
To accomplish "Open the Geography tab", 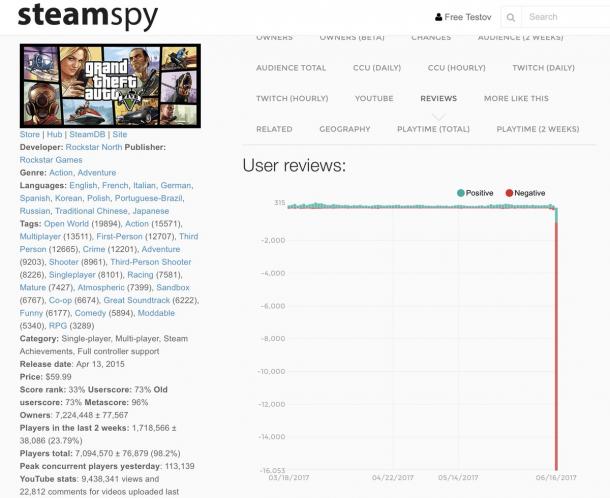I will click(x=345, y=129).
